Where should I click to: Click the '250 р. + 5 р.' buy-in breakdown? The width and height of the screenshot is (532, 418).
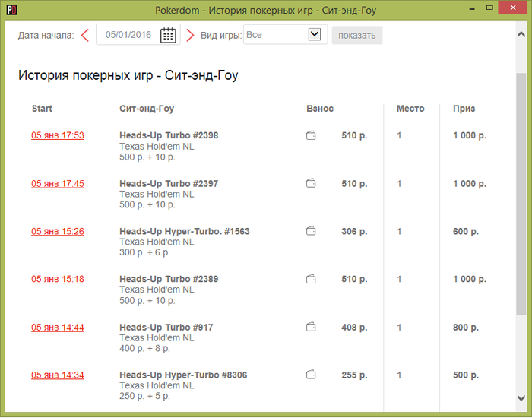[x=144, y=396]
